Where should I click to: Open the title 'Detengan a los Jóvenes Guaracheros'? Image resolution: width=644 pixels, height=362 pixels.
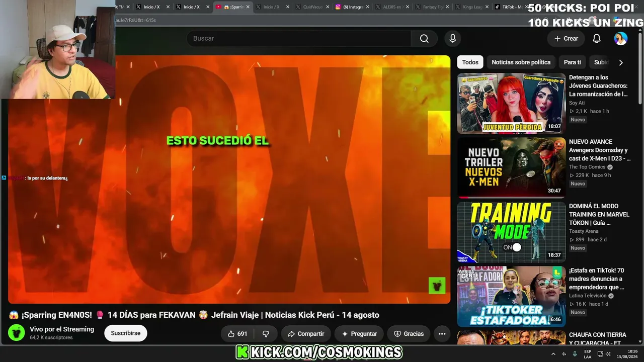tap(599, 86)
